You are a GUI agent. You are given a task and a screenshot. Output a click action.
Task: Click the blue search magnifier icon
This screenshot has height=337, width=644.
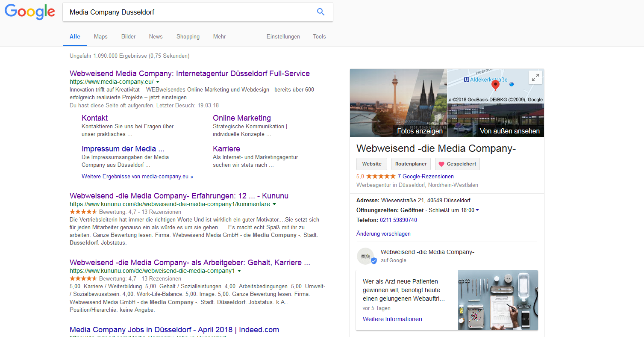(321, 12)
